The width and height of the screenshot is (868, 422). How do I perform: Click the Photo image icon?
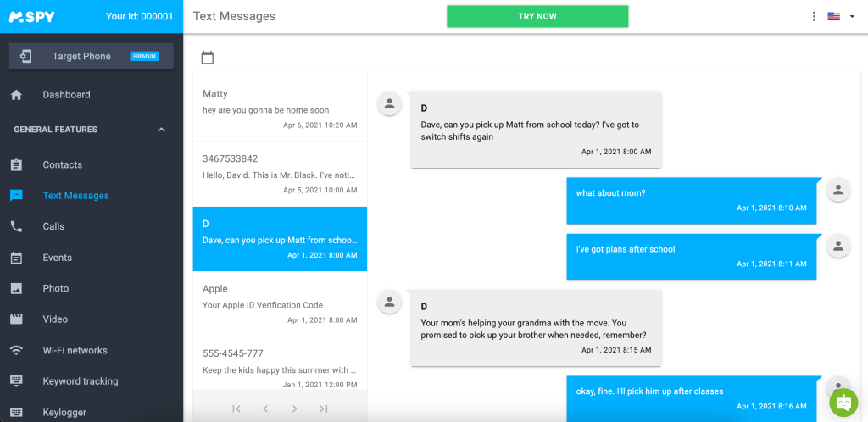(x=16, y=288)
